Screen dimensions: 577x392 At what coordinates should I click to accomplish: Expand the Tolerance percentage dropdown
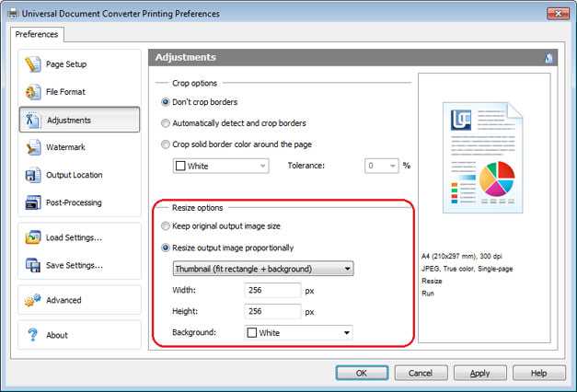(x=393, y=166)
